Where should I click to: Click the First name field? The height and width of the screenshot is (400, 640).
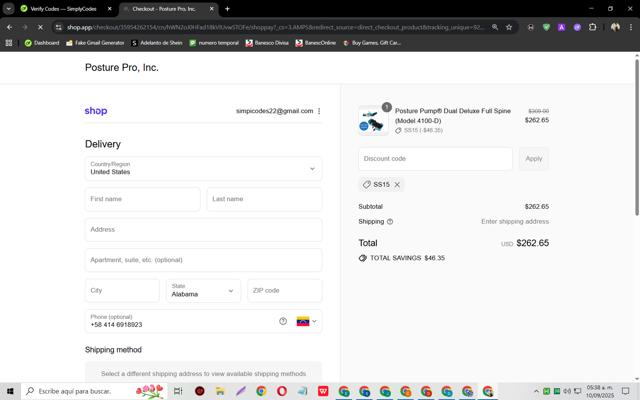tap(142, 199)
